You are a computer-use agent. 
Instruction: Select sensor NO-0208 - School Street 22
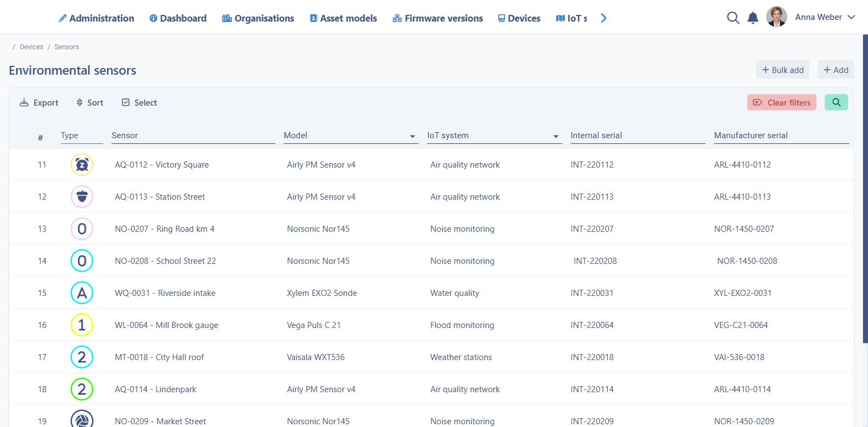coord(165,261)
